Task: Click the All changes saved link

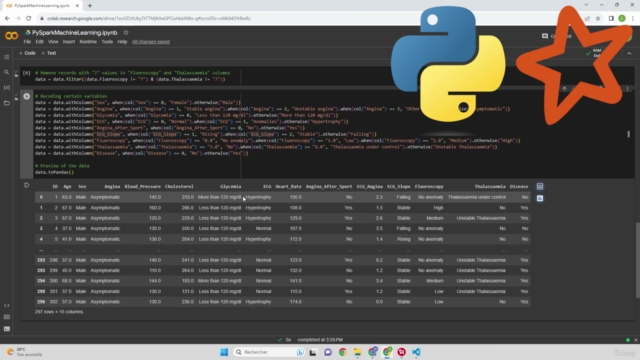Action: (151, 42)
